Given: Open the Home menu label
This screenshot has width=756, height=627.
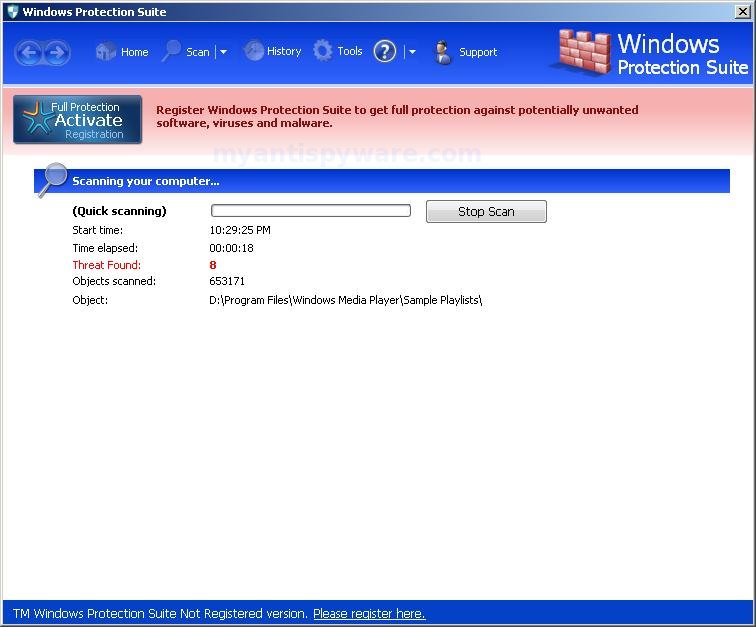Looking at the screenshot, I should coord(135,52).
